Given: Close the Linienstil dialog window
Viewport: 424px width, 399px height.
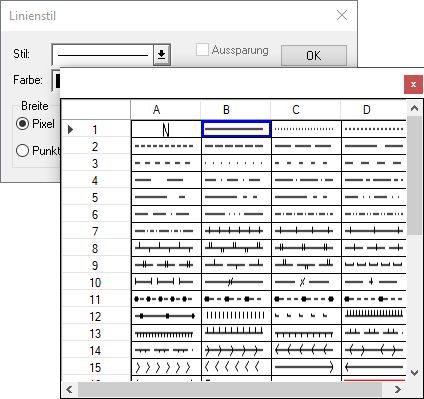Looking at the screenshot, I should [x=342, y=15].
